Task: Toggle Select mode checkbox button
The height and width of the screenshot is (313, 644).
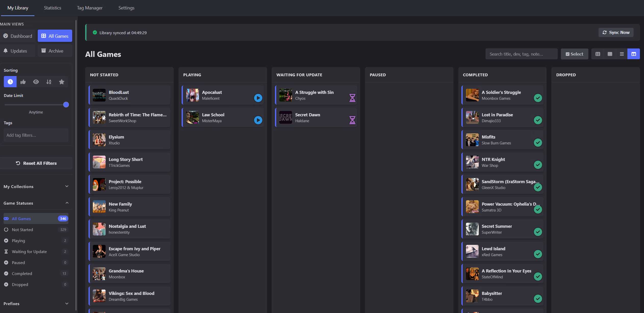Action: coord(574,54)
